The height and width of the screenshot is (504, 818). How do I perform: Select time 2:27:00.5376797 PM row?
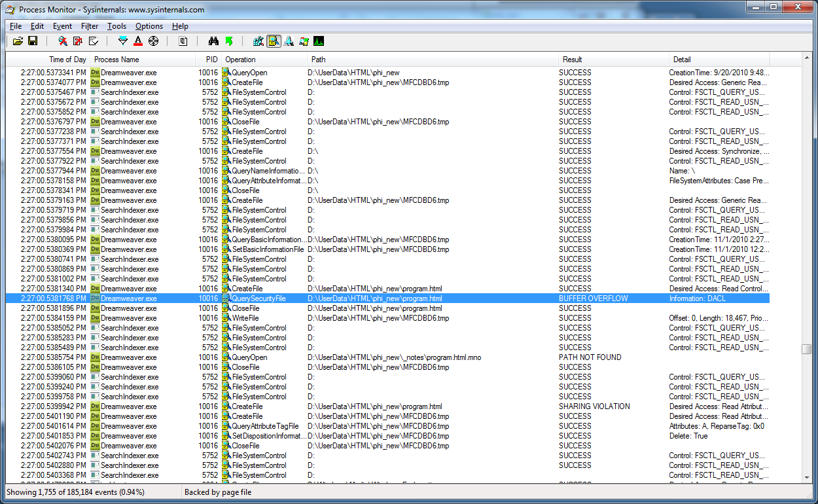387,122
